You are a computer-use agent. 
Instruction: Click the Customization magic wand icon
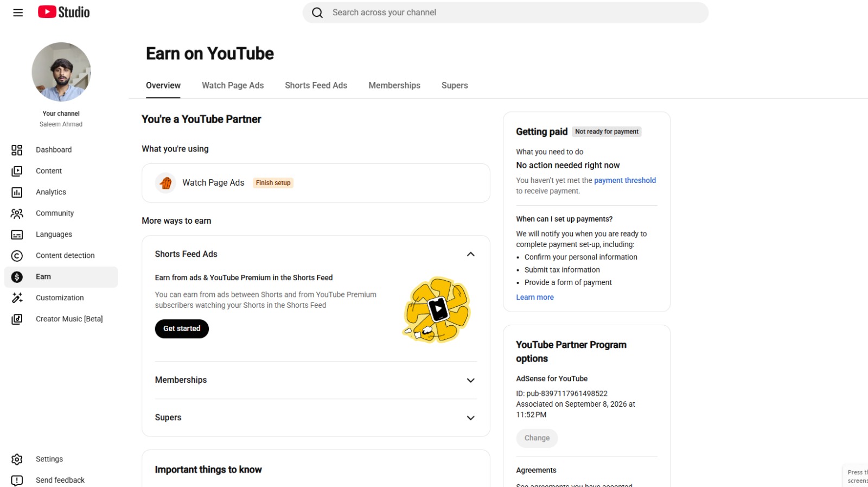coord(17,298)
